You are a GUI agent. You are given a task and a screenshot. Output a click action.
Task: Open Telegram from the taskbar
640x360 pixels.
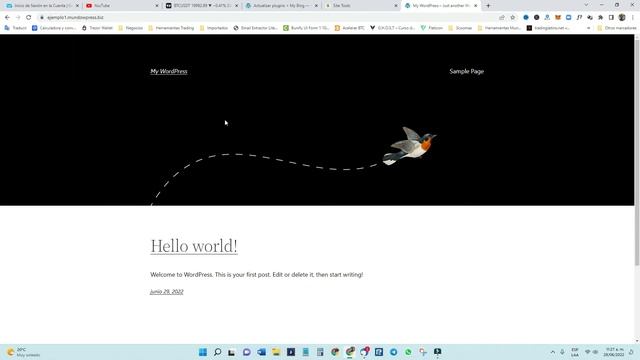coord(393,352)
